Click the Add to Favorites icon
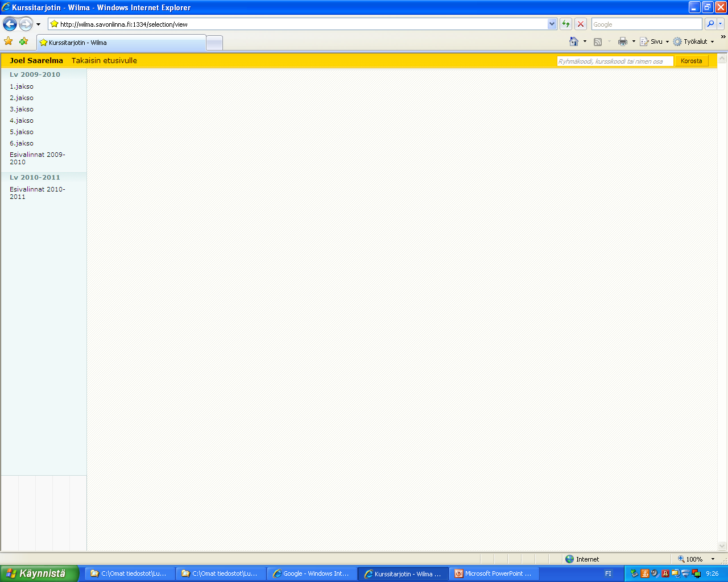The image size is (728, 582). coord(23,41)
